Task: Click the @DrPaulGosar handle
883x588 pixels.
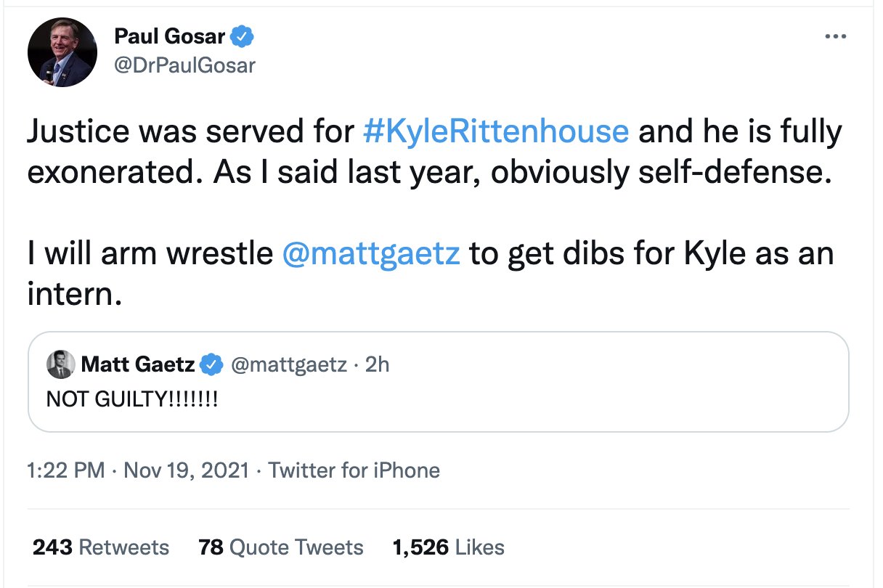Action: point(185,65)
